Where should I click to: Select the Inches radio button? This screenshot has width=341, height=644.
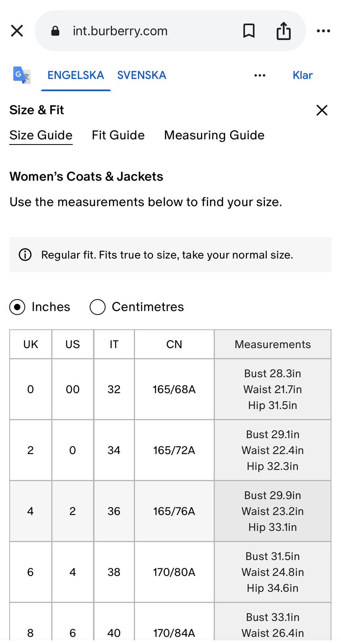[x=17, y=307]
